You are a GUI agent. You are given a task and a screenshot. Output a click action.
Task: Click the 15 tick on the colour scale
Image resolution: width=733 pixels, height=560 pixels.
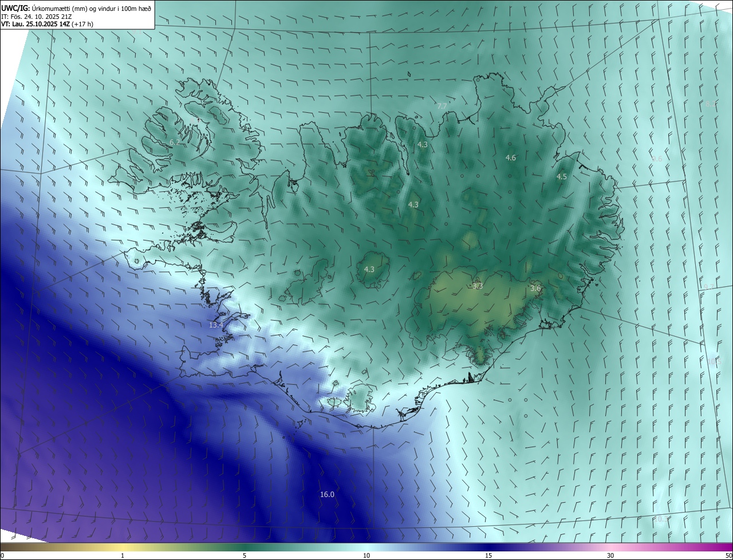point(488,555)
